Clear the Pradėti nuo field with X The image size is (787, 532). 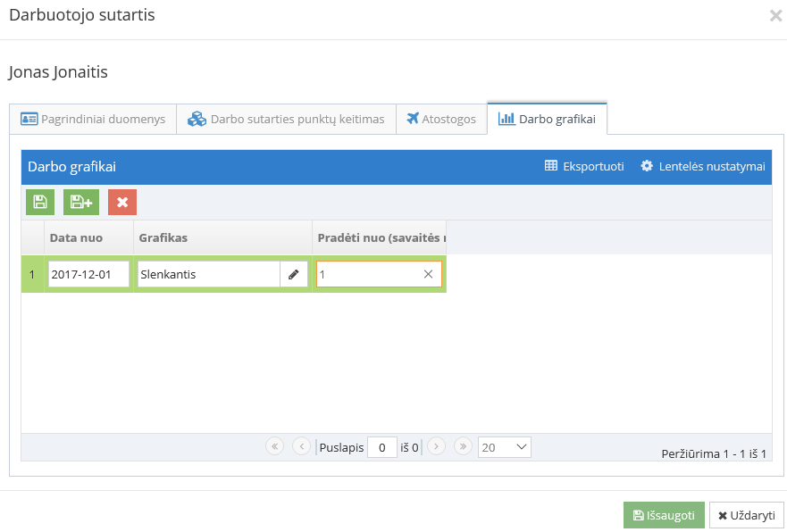point(428,275)
